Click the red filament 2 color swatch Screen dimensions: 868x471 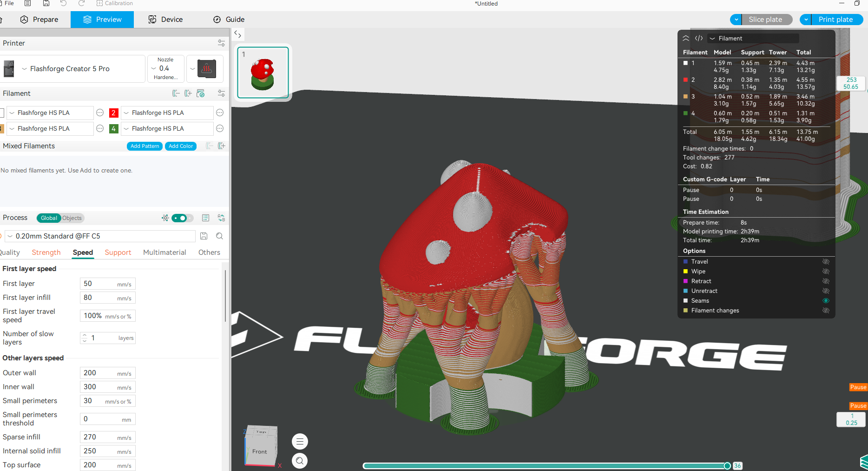[113, 113]
